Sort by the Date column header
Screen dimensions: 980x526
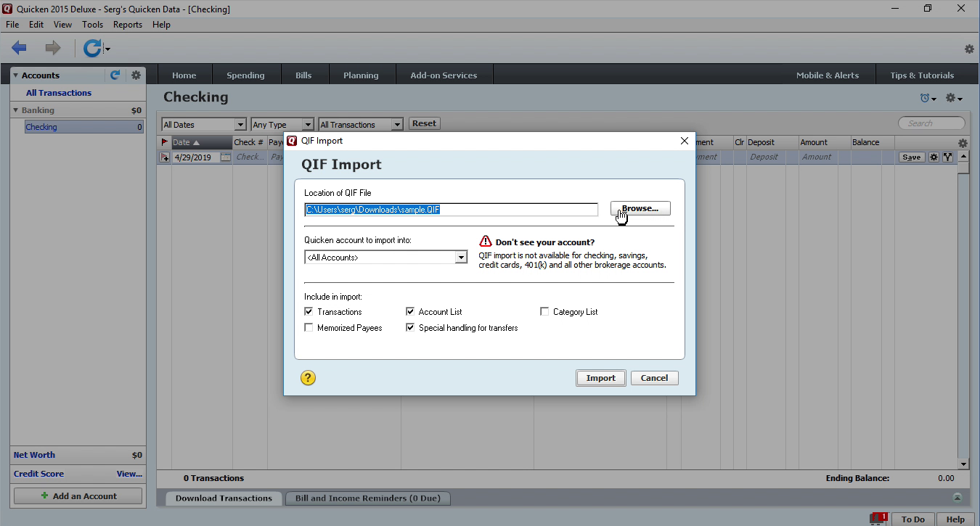(x=201, y=142)
